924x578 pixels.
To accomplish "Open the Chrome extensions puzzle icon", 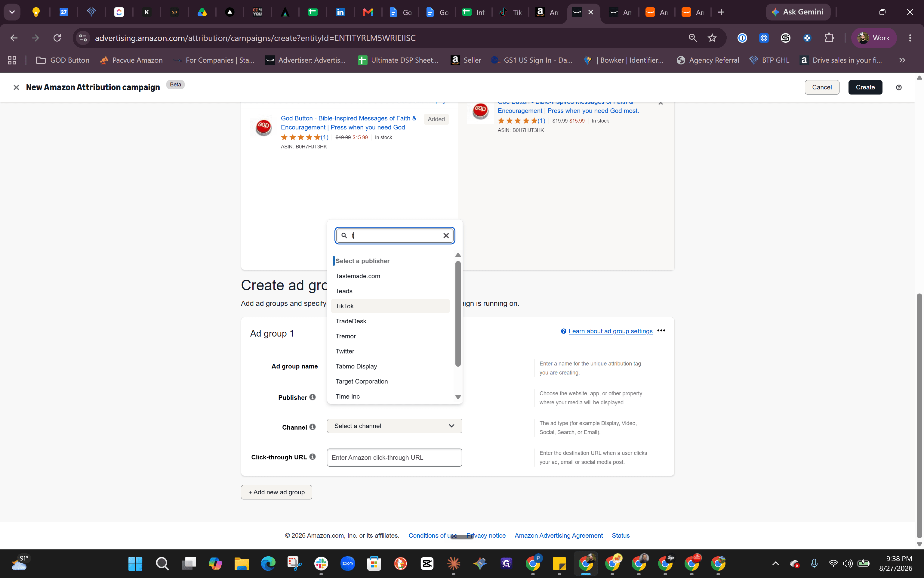I will [829, 38].
